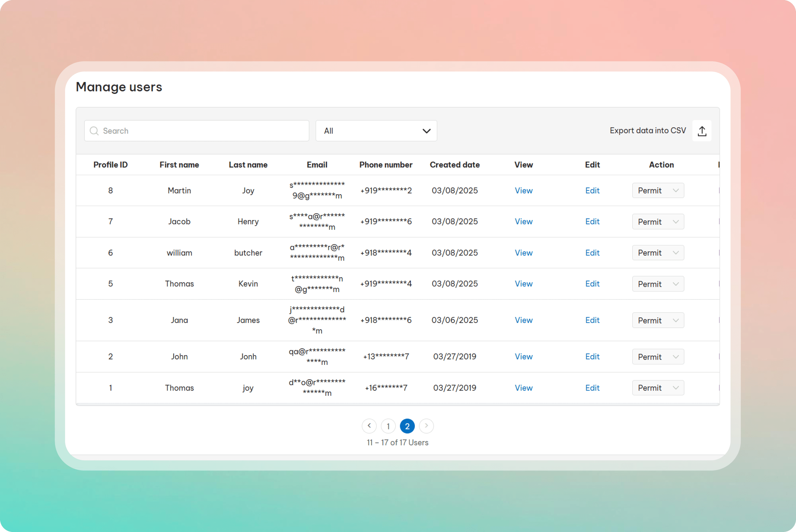This screenshot has height=532, width=796.
Task: Click the Phone number column header
Action: tap(386, 164)
